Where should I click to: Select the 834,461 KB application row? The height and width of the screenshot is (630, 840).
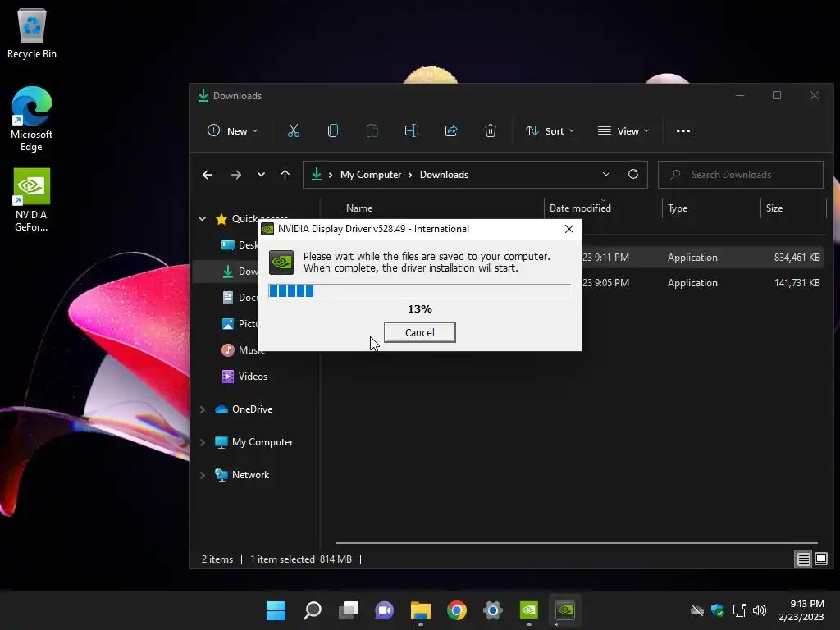702,258
